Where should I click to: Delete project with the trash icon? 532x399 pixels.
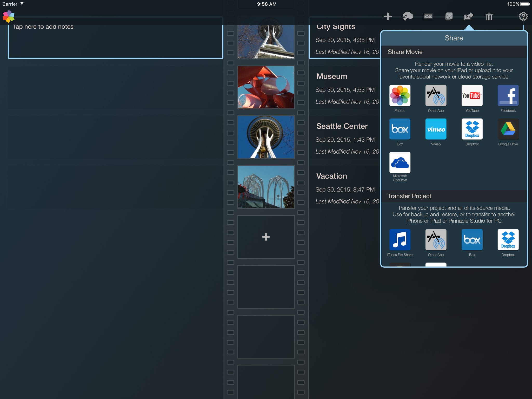tap(489, 17)
